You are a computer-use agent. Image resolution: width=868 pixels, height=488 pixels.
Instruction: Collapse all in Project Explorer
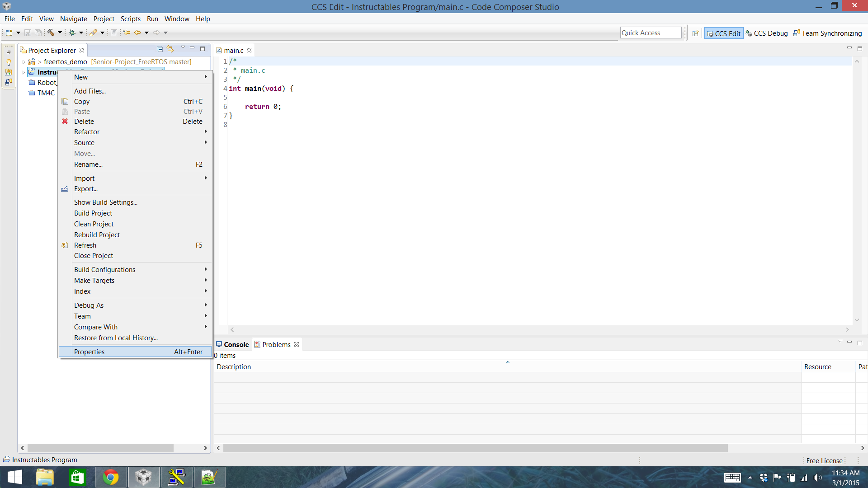160,49
